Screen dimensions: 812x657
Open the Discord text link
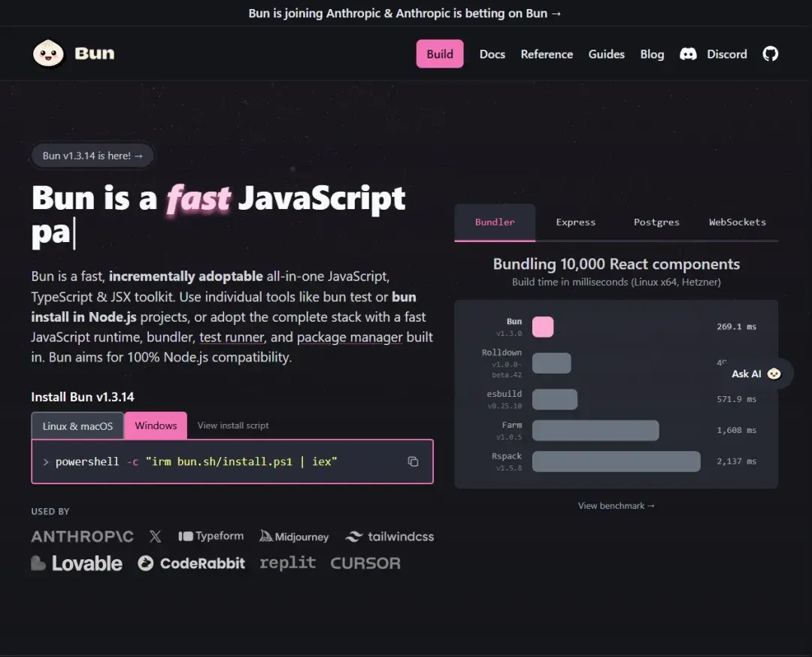(x=727, y=54)
